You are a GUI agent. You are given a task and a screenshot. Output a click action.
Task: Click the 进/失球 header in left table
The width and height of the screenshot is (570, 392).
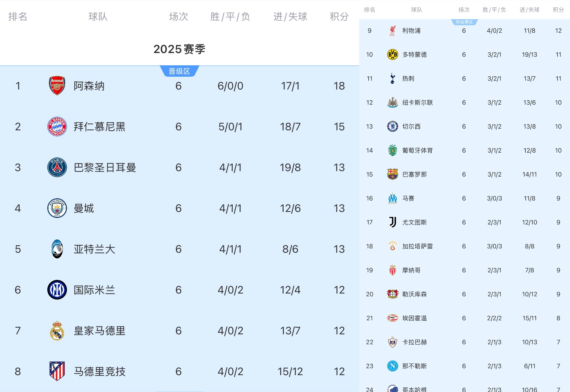290,17
